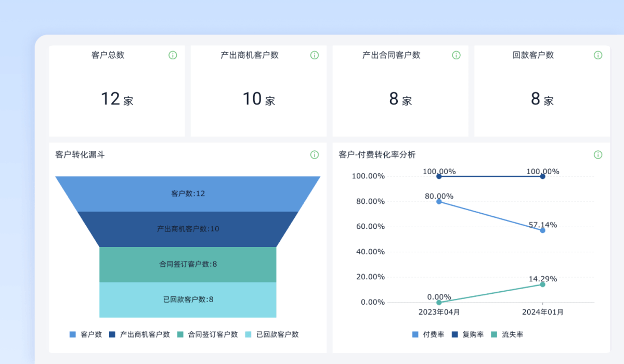Screen dimensions: 624x364
Task: Toggle 客户数 legend swatch in funnel chart
Action: [73, 335]
